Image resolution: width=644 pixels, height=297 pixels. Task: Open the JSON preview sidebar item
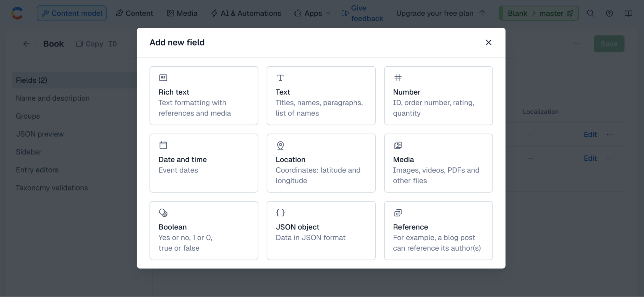[x=40, y=134]
